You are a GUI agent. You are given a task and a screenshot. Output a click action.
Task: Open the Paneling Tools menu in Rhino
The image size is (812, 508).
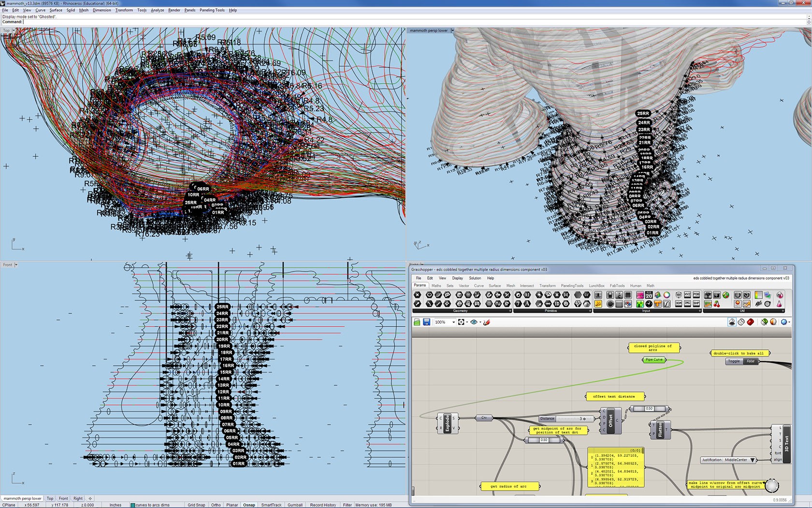point(212,10)
